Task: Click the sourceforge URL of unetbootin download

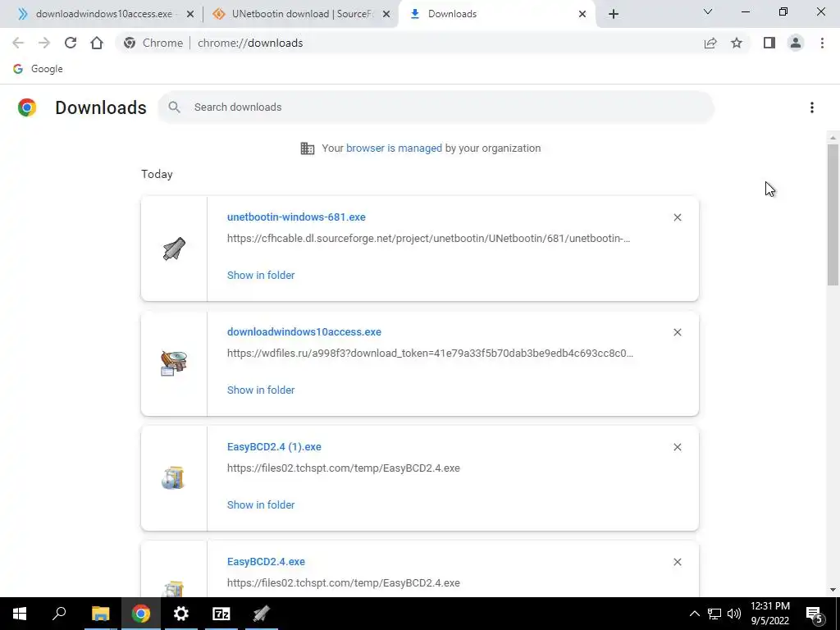Action: pos(428,239)
